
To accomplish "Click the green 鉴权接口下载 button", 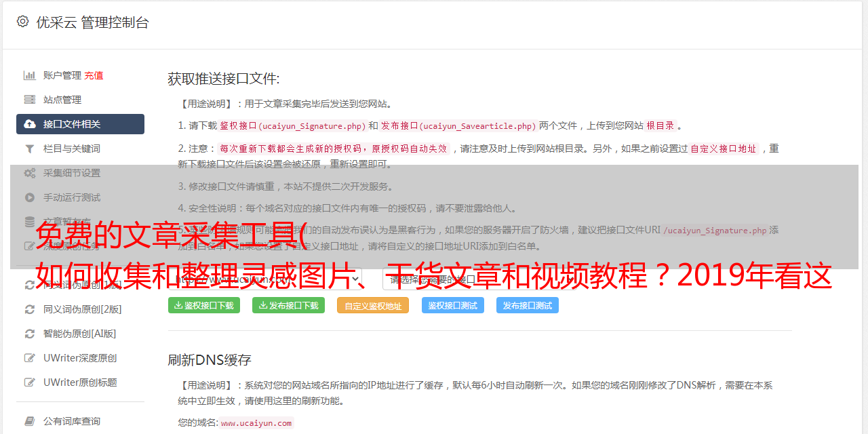I will pyautogui.click(x=204, y=305).
